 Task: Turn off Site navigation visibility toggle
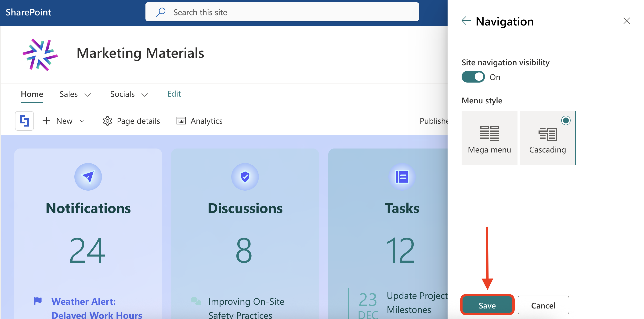[x=473, y=77]
